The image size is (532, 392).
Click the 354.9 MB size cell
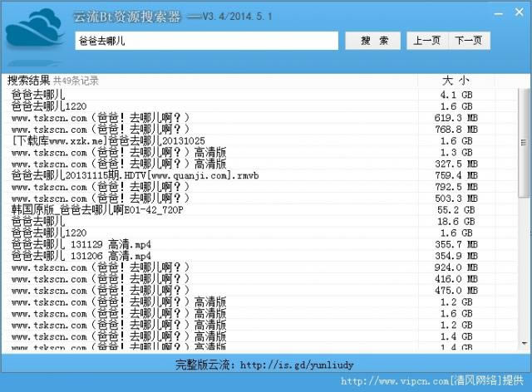point(456,257)
